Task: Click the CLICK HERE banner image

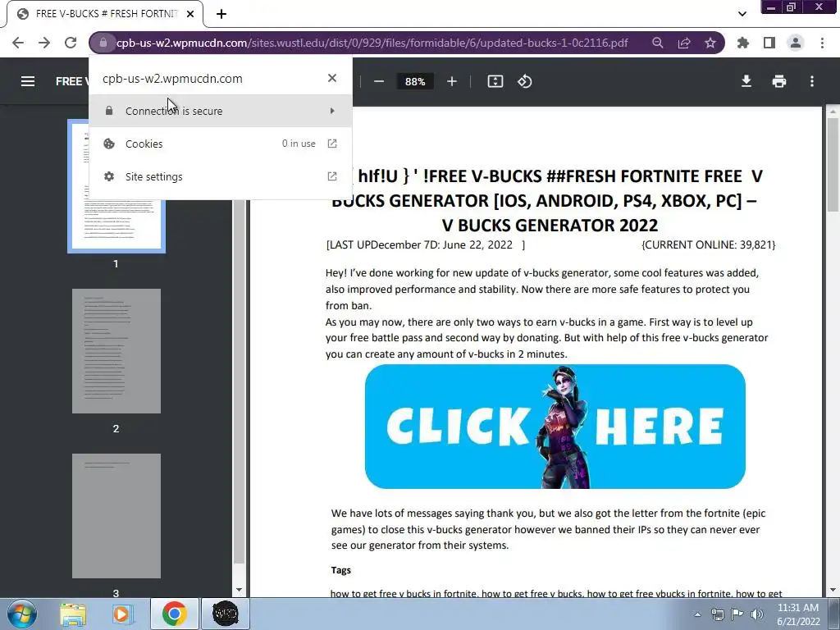Action: [555, 427]
